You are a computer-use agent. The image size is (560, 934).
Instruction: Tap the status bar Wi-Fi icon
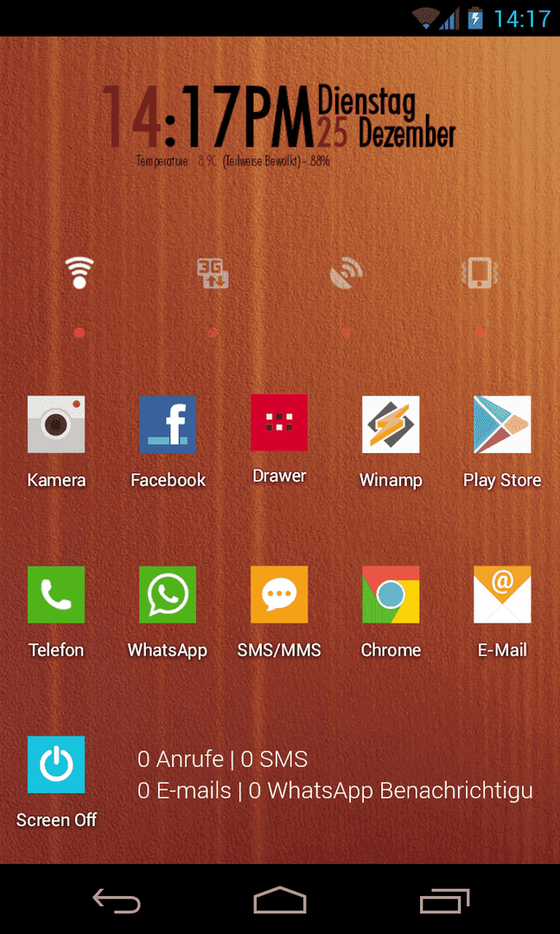[426, 18]
